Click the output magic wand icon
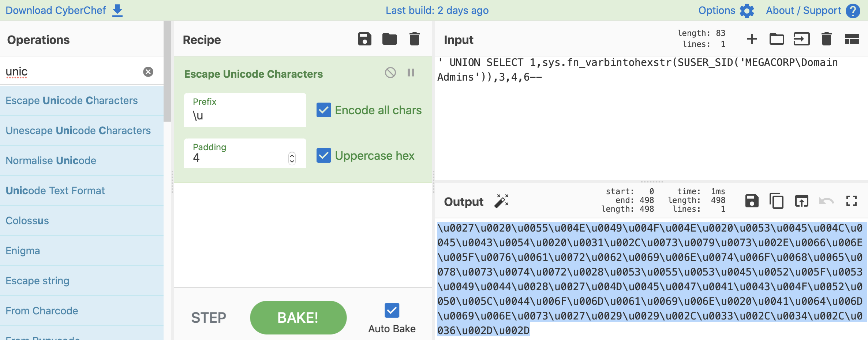868x340 pixels. [501, 201]
